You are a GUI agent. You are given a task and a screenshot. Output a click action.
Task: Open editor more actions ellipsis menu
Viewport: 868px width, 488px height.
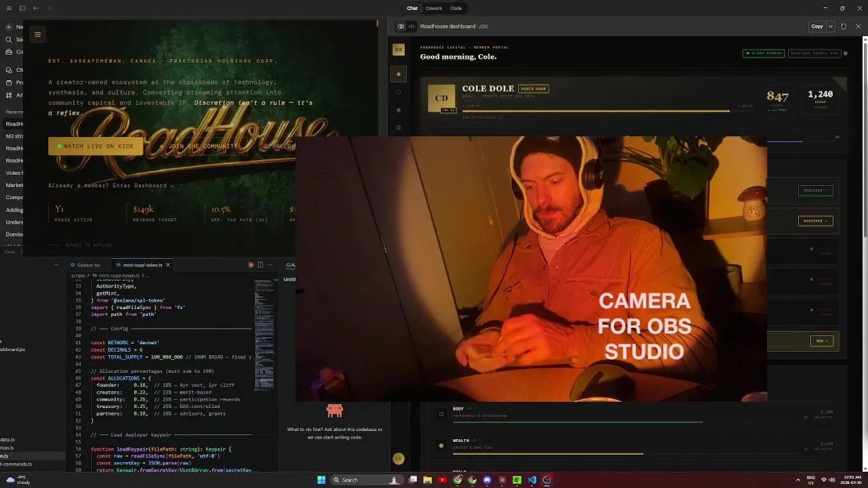pos(269,265)
